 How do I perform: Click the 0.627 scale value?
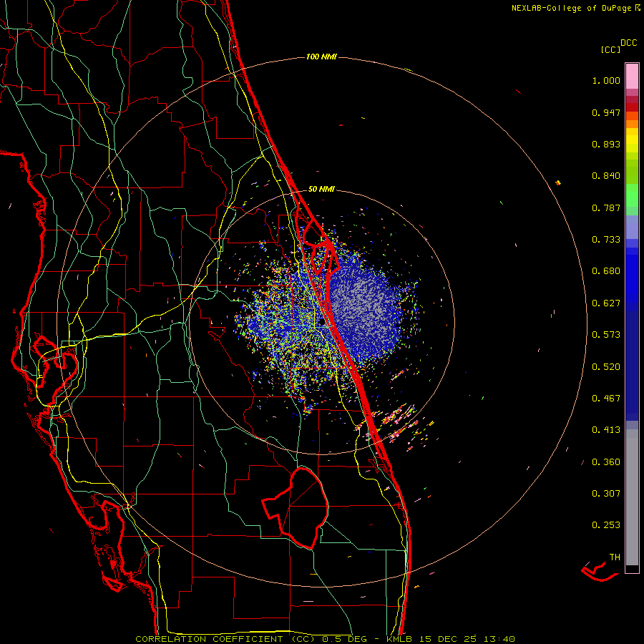(606, 303)
